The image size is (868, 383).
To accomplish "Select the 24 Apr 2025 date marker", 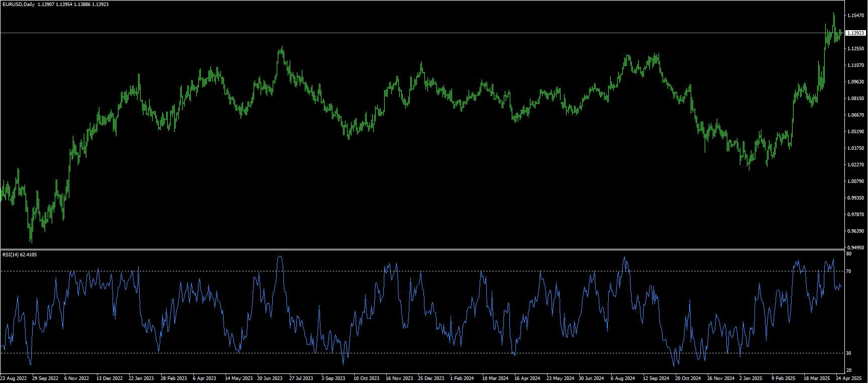I will [848, 378].
